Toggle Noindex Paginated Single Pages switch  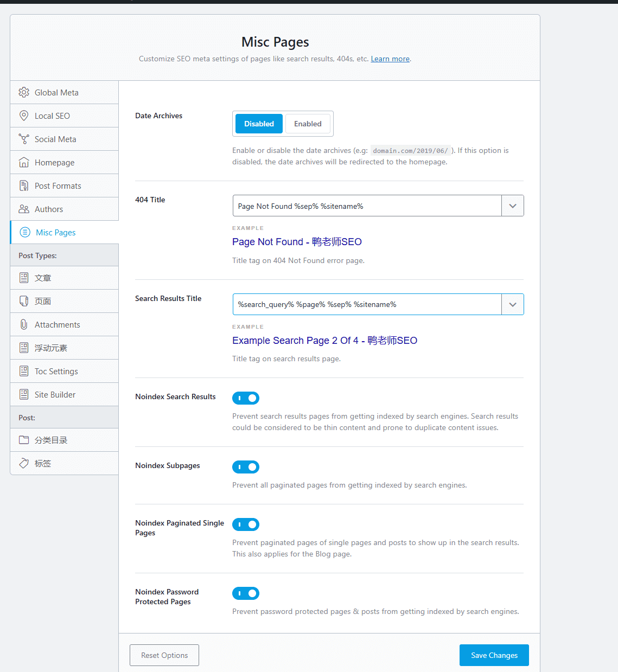pyautogui.click(x=246, y=524)
